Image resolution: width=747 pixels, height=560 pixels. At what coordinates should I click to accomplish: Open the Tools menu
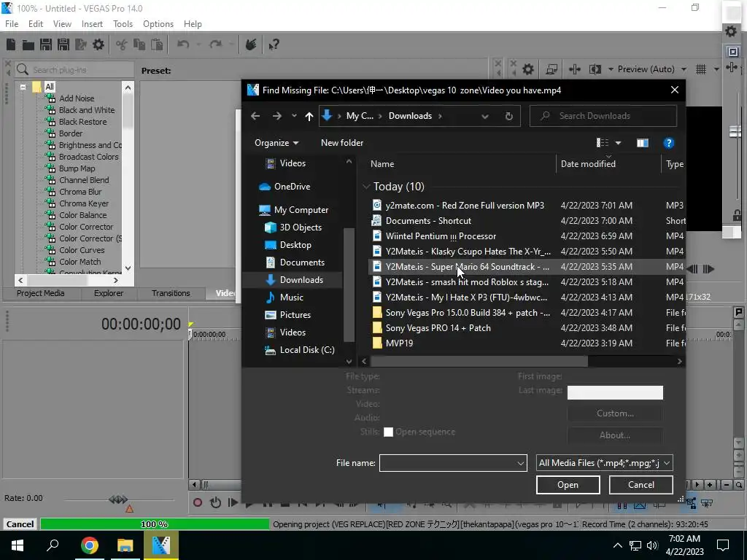point(123,24)
